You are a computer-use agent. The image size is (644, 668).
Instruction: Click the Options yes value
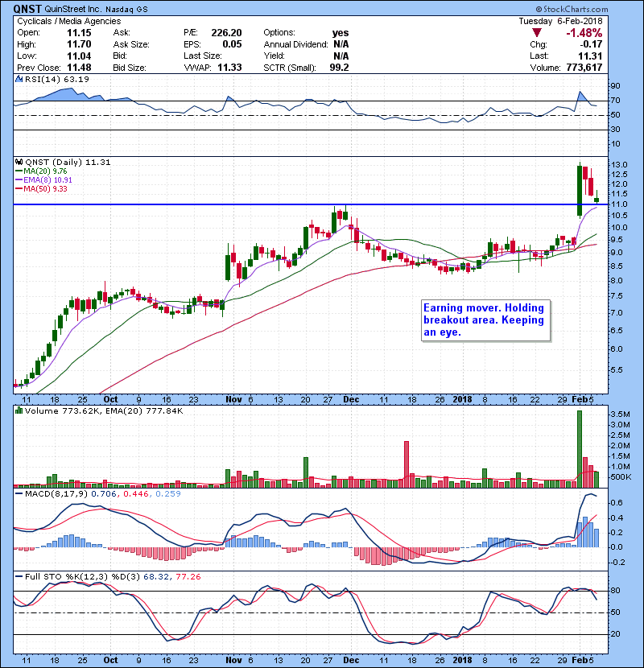click(x=341, y=33)
